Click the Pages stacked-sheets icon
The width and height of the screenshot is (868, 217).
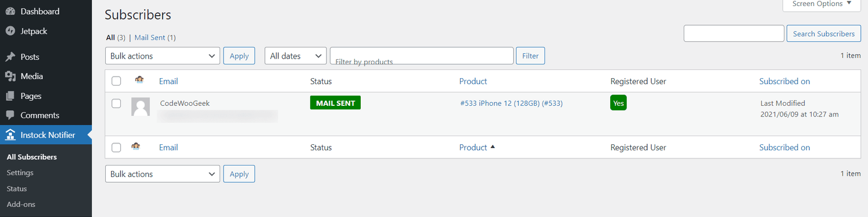pyautogui.click(x=10, y=96)
